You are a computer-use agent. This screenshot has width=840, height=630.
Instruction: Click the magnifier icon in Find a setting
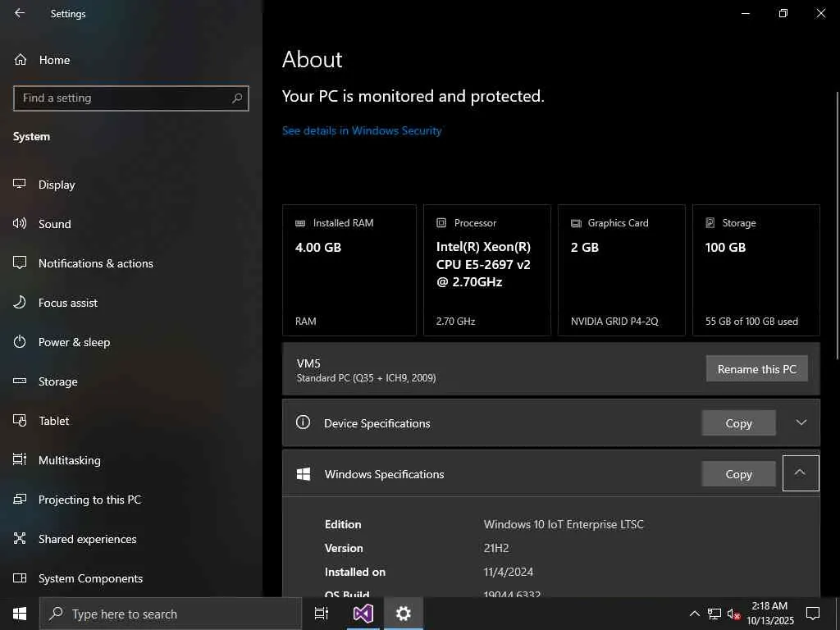(x=237, y=98)
